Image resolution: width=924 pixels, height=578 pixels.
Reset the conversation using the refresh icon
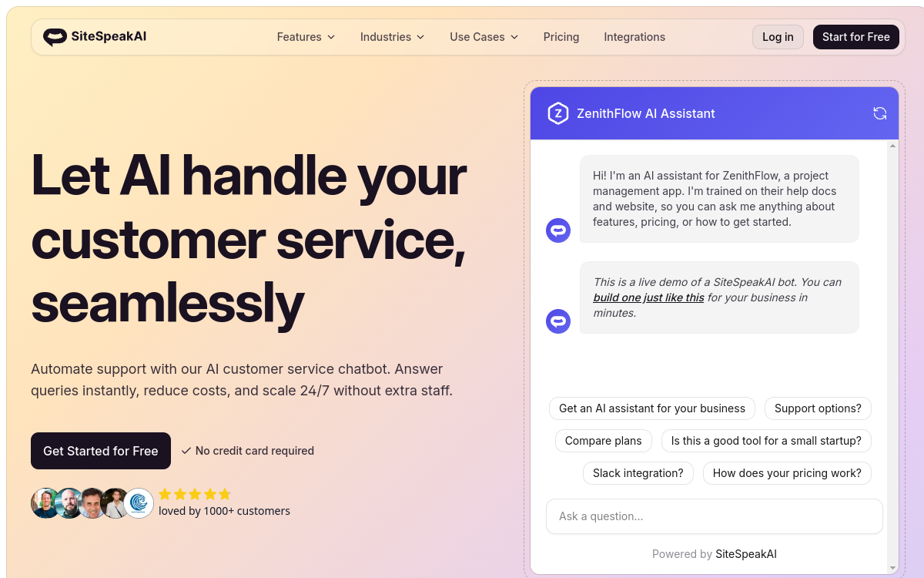click(x=879, y=113)
